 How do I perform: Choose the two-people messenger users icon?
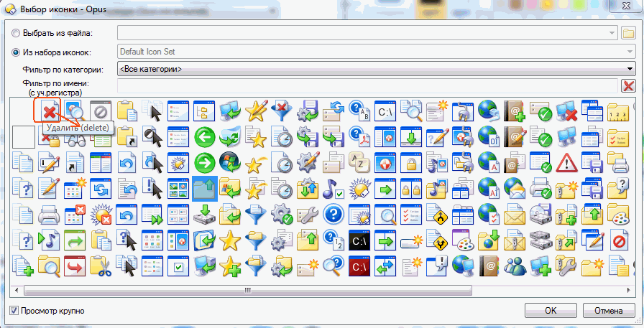[515, 266]
